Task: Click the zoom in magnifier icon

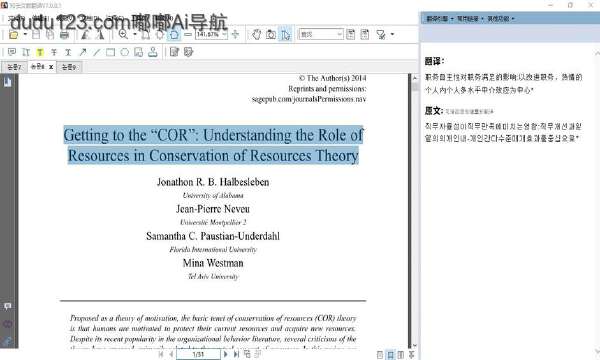Action: point(123,34)
